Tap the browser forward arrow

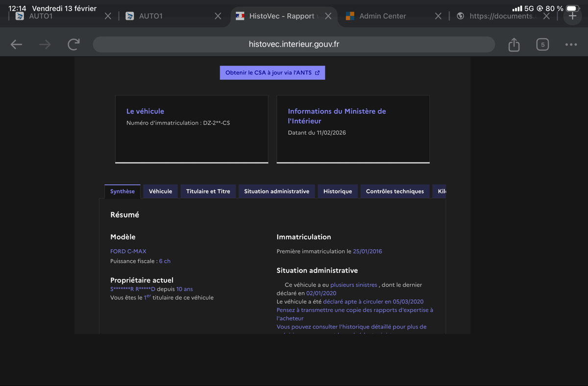45,45
